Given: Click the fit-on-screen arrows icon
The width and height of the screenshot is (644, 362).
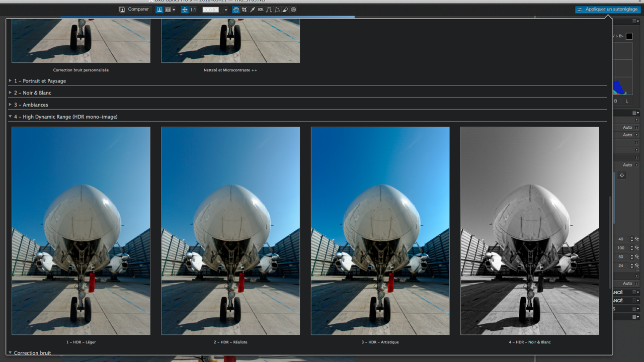Looking at the screenshot, I should 185,10.
